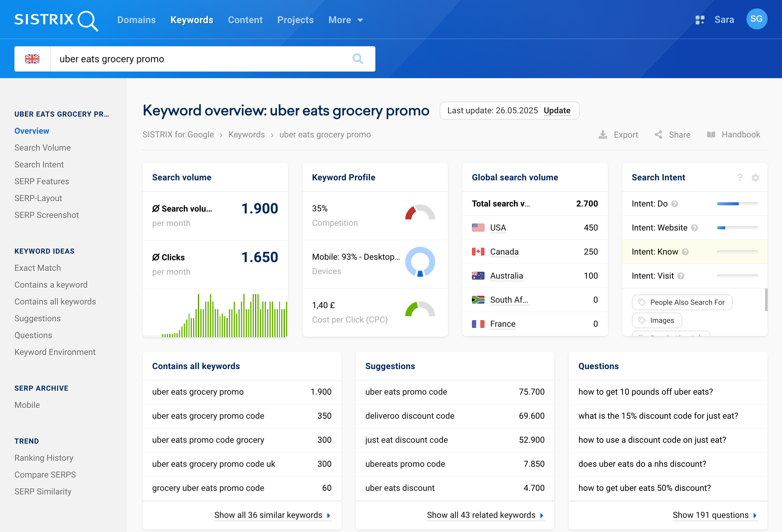Viewport: 782px width, 532px height.
Task: Click the tag icon in the Images chip
Action: pyautogui.click(x=642, y=320)
